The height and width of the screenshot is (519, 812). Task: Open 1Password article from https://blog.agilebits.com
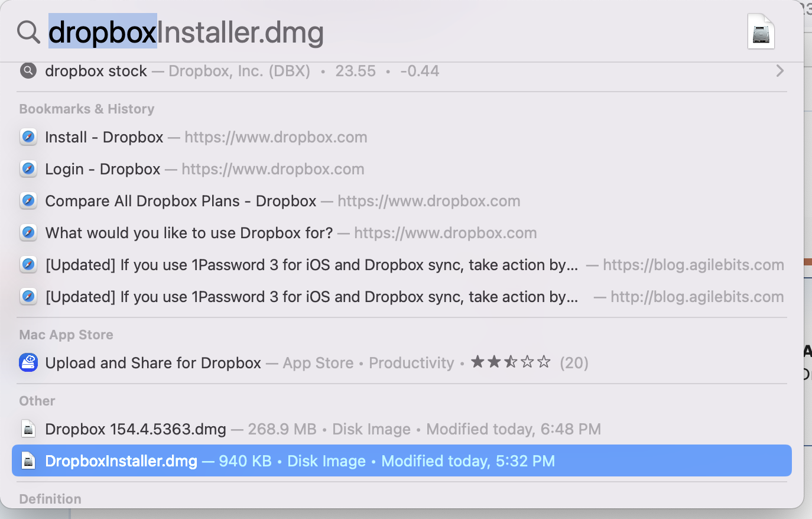(402, 265)
